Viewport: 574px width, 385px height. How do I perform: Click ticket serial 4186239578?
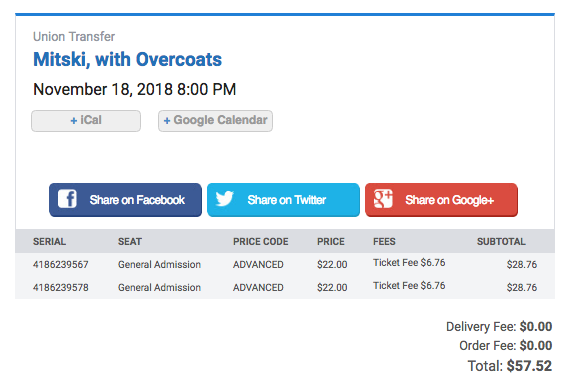point(61,288)
